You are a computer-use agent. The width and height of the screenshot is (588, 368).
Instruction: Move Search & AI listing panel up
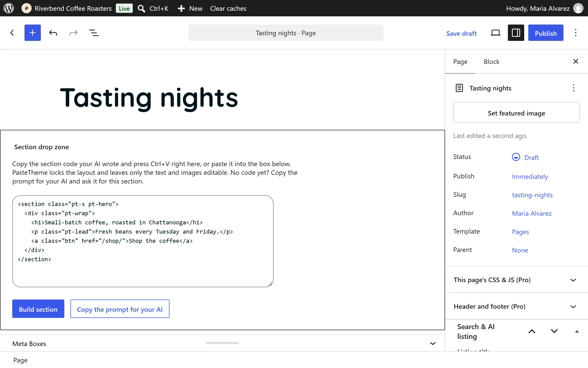point(532,331)
